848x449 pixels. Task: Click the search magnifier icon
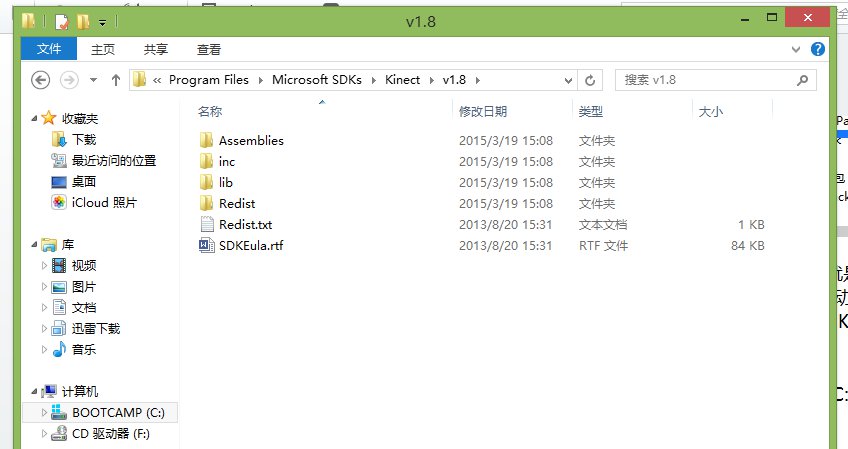click(x=803, y=80)
